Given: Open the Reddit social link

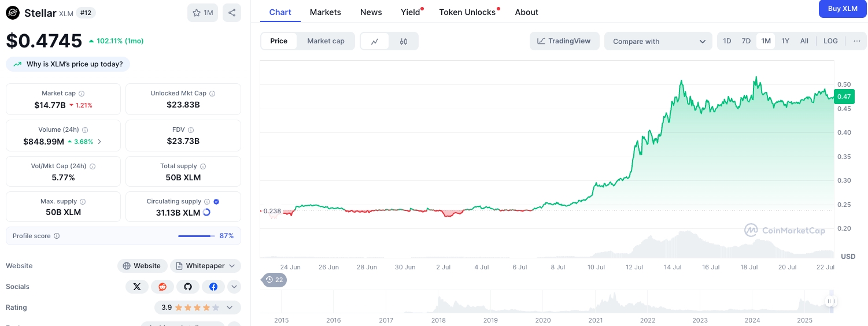Looking at the screenshot, I should pos(162,287).
